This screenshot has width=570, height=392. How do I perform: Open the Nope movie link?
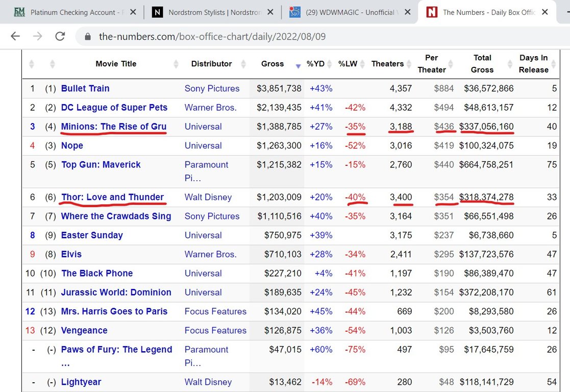click(72, 145)
